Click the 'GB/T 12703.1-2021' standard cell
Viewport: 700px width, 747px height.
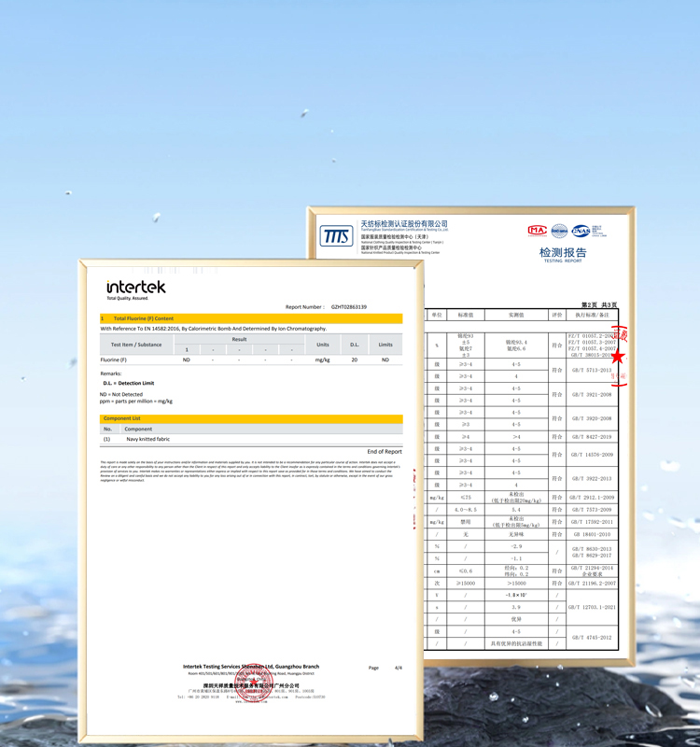click(592, 608)
